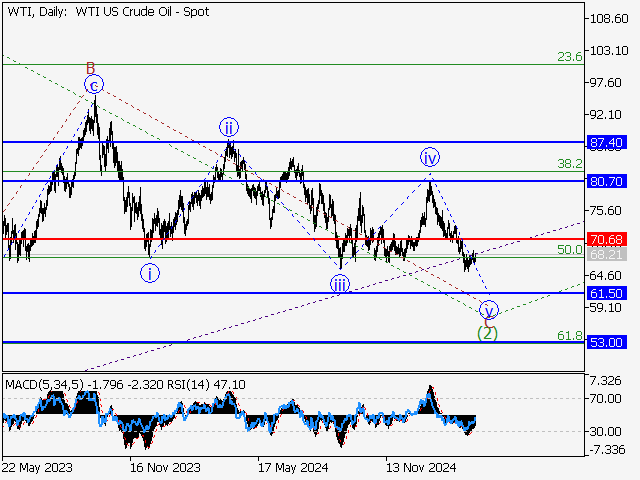Click the 61.50 support level tag
This screenshot has height=480, width=640.
[x=607, y=293]
